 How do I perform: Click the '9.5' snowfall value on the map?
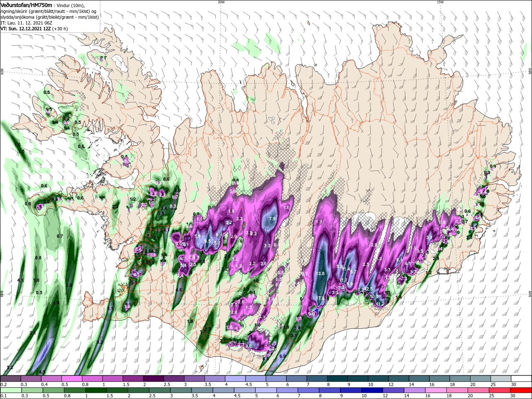click(x=207, y=241)
